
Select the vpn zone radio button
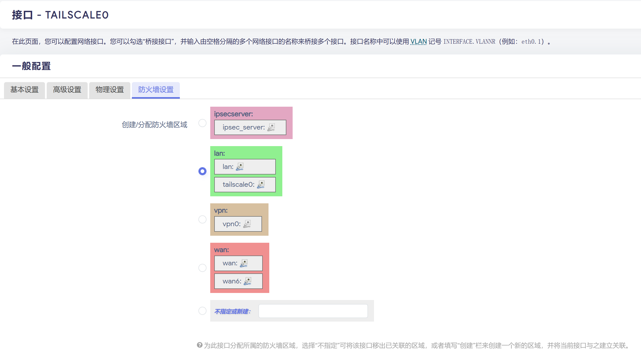pos(202,219)
